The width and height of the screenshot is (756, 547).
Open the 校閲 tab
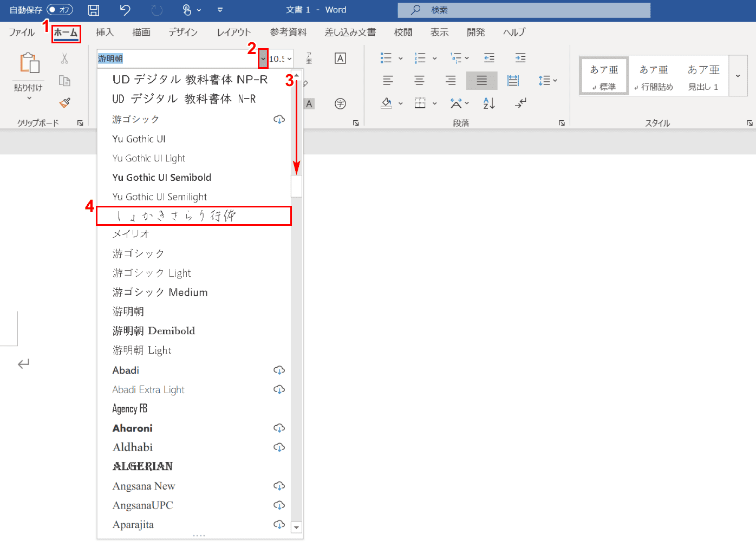pos(403,32)
